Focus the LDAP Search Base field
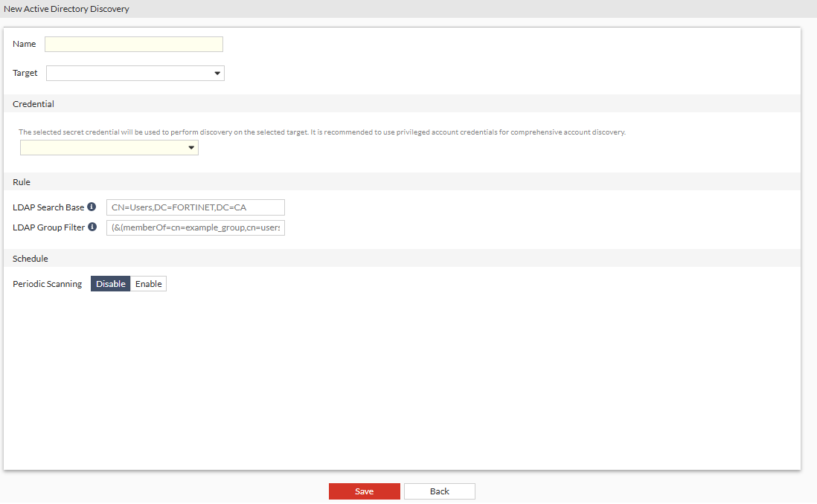 196,207
